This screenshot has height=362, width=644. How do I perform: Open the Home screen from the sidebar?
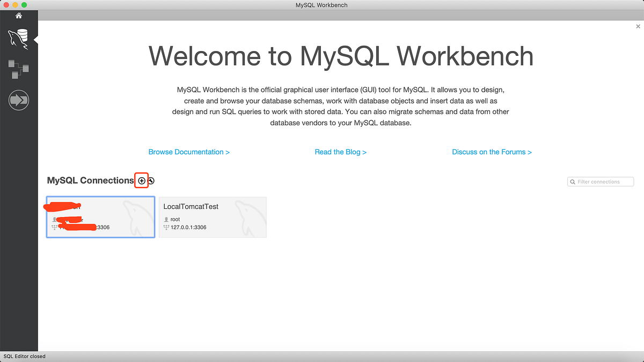18,16
